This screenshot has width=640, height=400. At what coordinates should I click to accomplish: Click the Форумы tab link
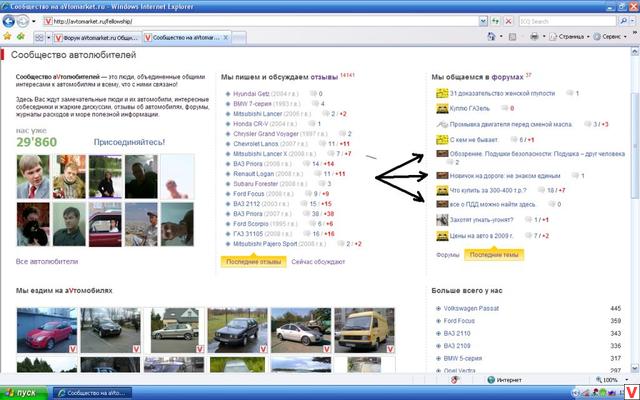tap(448, 255)
